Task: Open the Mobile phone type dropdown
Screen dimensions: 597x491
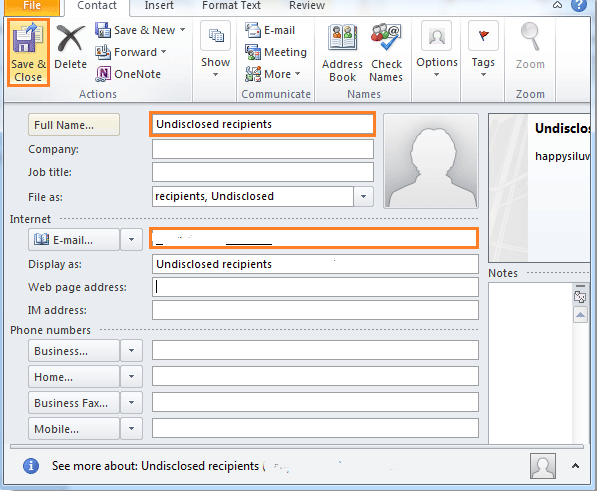Action: pyautogui.click(x=131, y=429)
